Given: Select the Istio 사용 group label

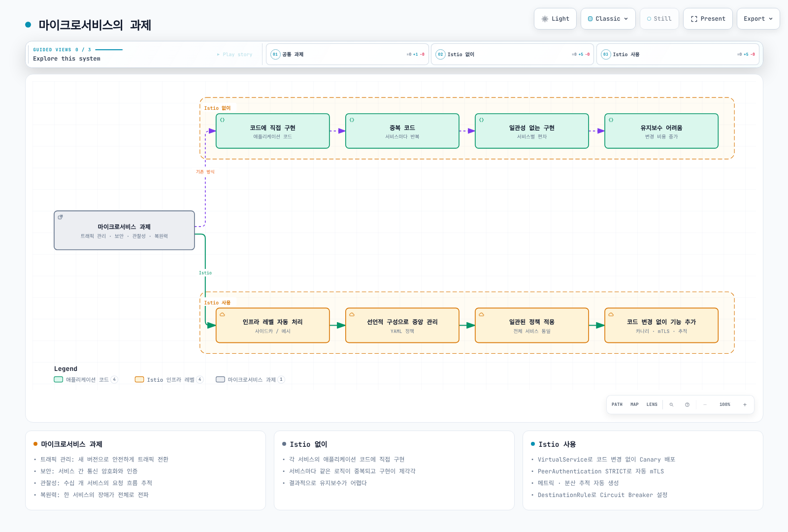Looking at the screenshot, I should point(217,303).
